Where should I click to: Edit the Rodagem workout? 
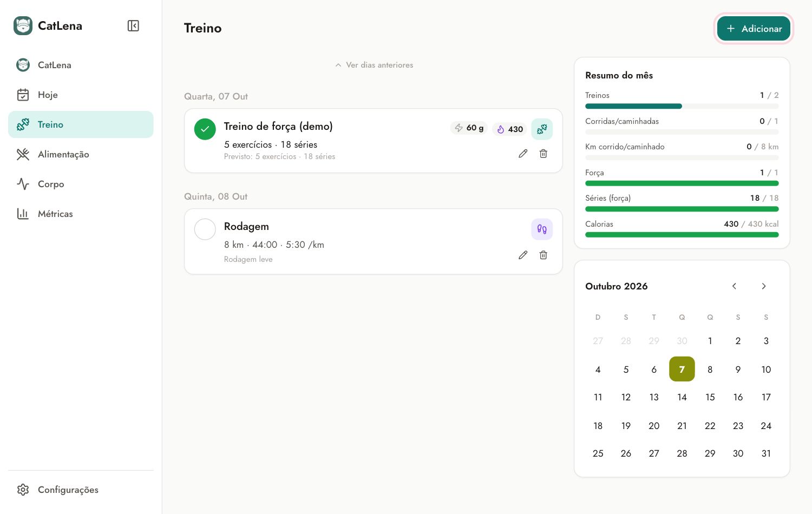[523, 255]
